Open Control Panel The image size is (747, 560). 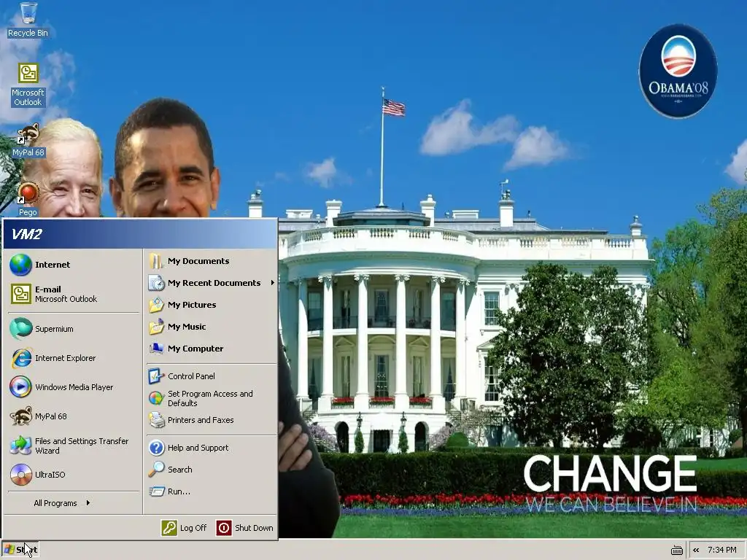coord(212,376)
